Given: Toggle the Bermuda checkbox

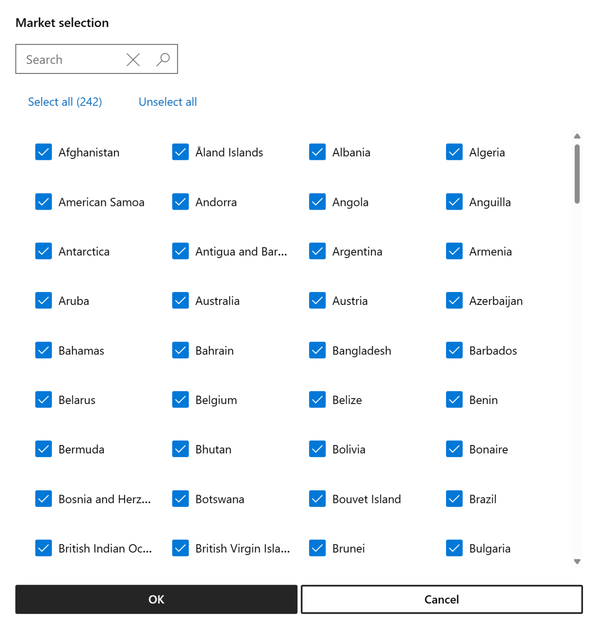Looking at the screenshot, I should [x=43, y=449].
